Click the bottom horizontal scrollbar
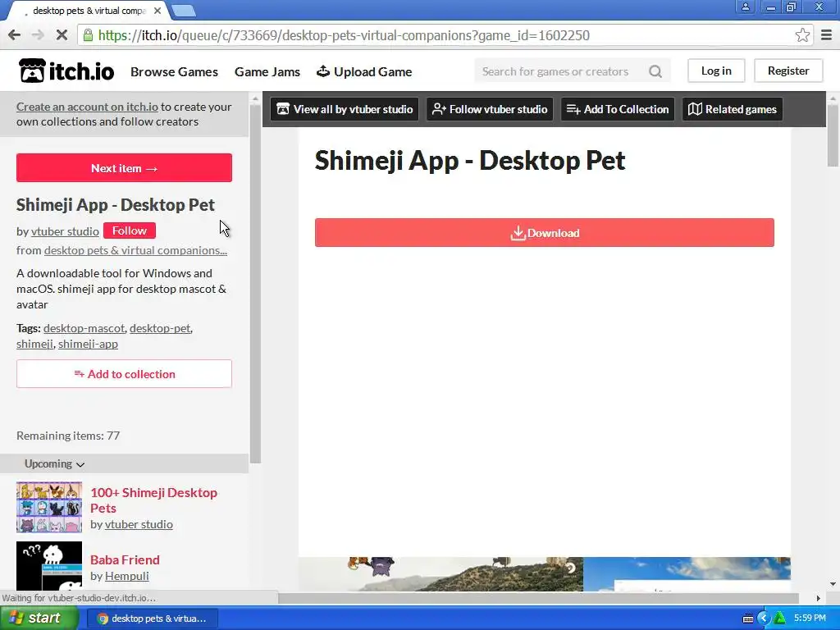The image size is (840, 630). (538, 598)
